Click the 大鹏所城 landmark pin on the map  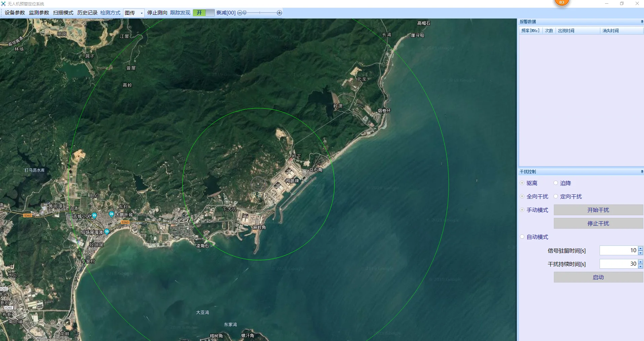112,214
